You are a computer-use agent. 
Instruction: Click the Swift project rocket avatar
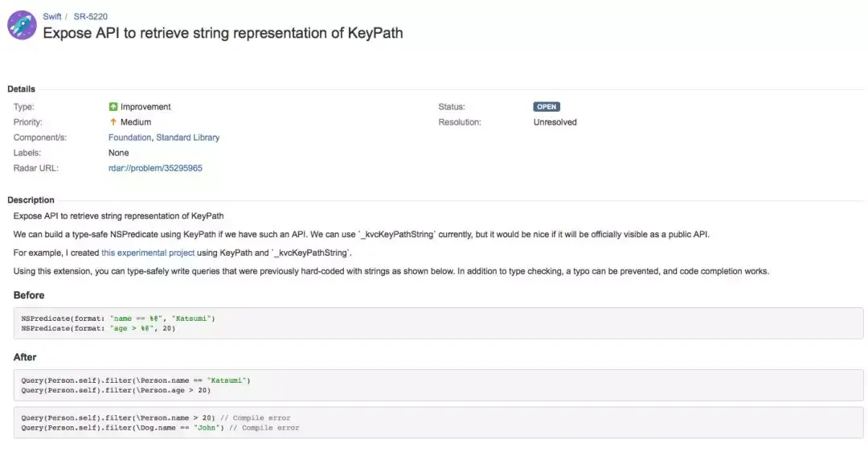pyautogui.click(x=22, y=25)
